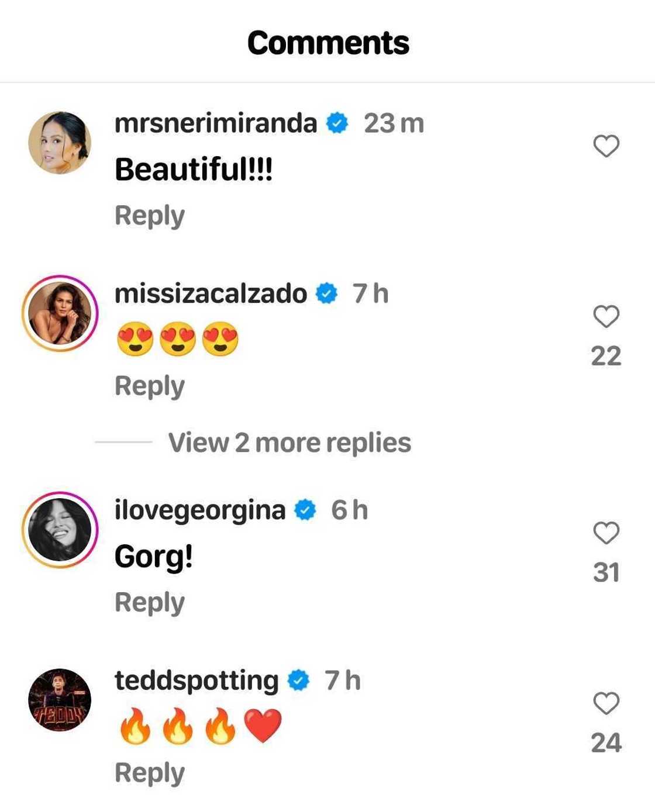Tap teddspotting's profile avatar
The image size is (655, 812).
point(60,700)
